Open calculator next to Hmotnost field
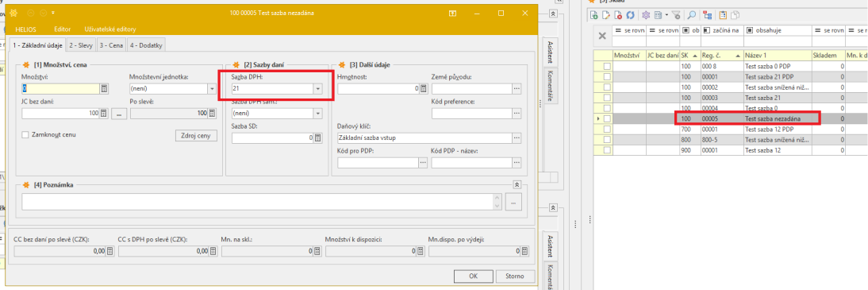 point(423,88)
